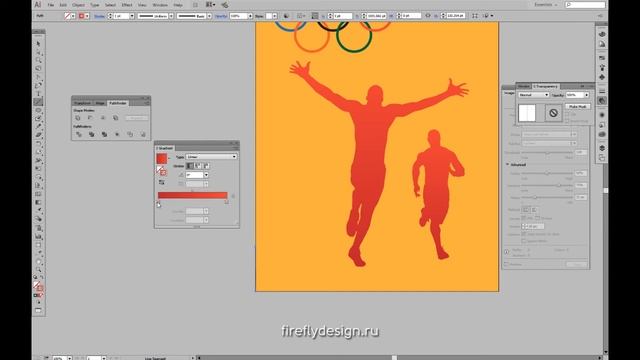Open brush definition dropdown
Viewport: 640px width, 360px height.
pyautogui.click(x=209, y=16)
